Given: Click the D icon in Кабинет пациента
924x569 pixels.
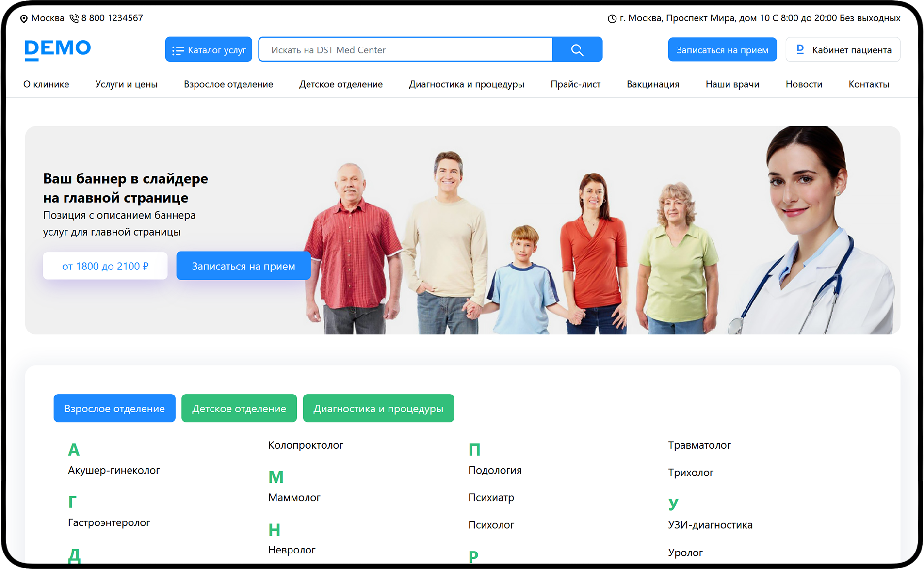Looking at the screenshot, I should point(800,49).
